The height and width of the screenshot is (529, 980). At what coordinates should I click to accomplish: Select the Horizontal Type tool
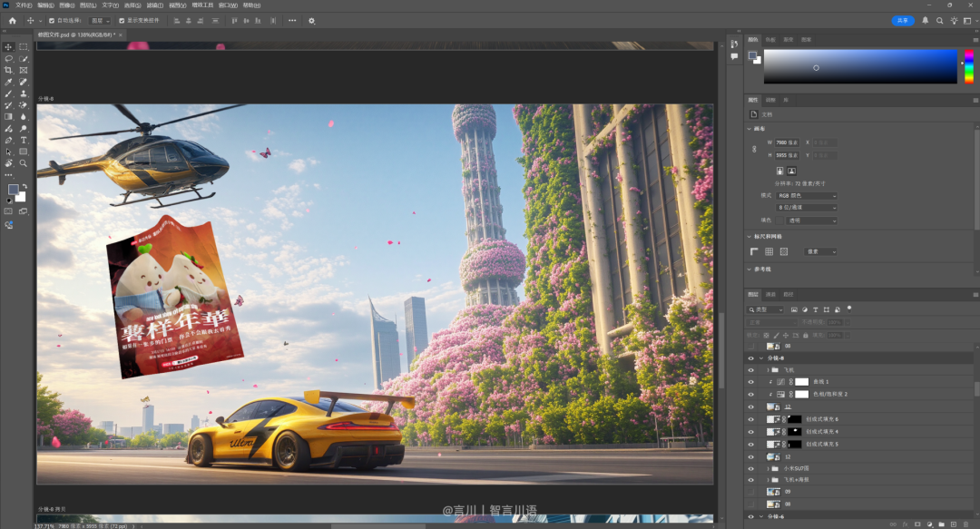click(22, 142)
